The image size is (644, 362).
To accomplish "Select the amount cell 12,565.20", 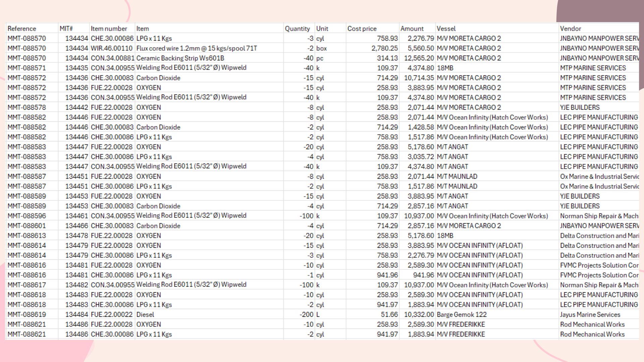I will click(419, 58).
